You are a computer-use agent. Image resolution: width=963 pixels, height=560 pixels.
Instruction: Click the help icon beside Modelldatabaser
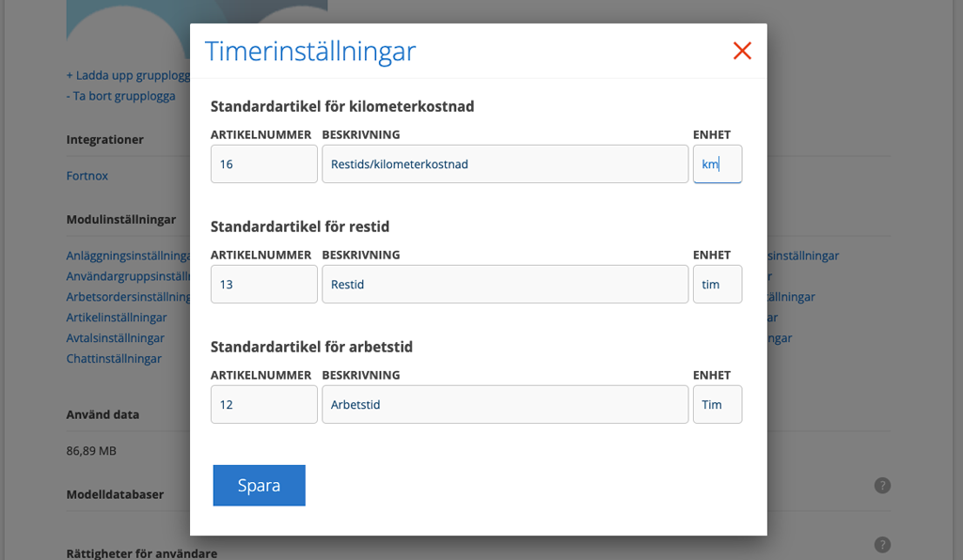[882, 486]
